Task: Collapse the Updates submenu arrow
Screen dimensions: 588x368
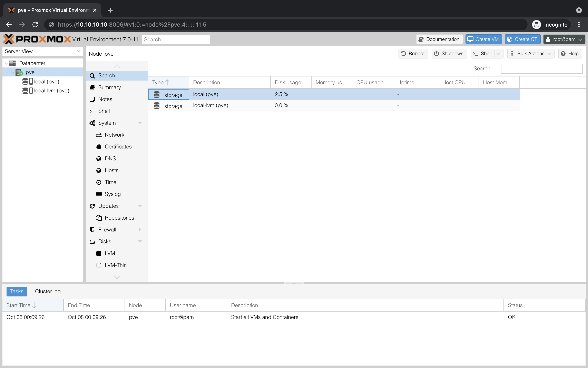Action: coord(140,206)
